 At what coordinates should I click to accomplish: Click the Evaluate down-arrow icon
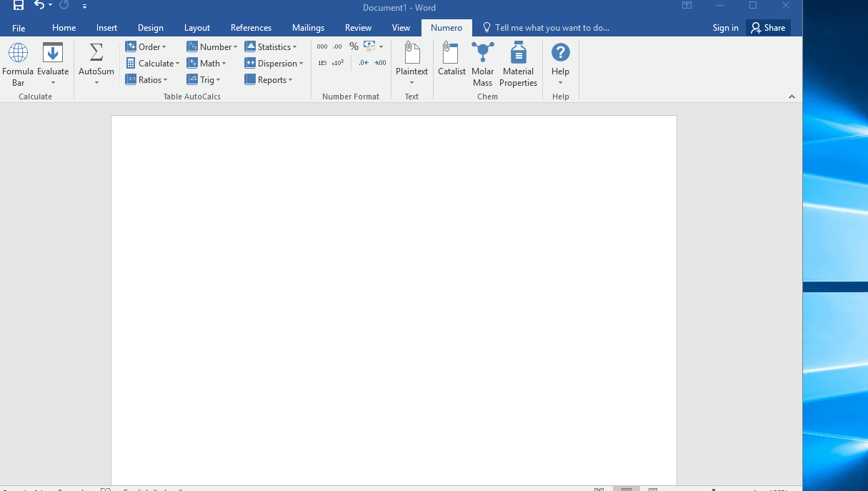pos(53,53)
